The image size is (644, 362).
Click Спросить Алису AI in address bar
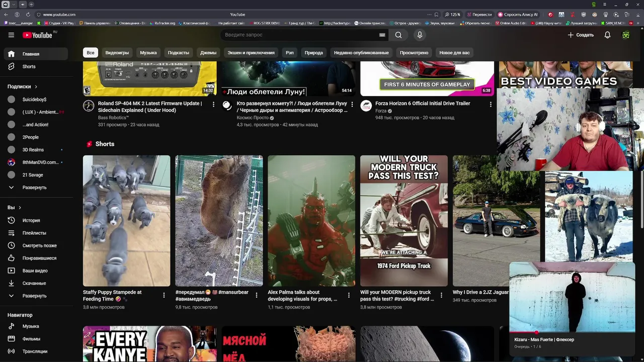518,15
